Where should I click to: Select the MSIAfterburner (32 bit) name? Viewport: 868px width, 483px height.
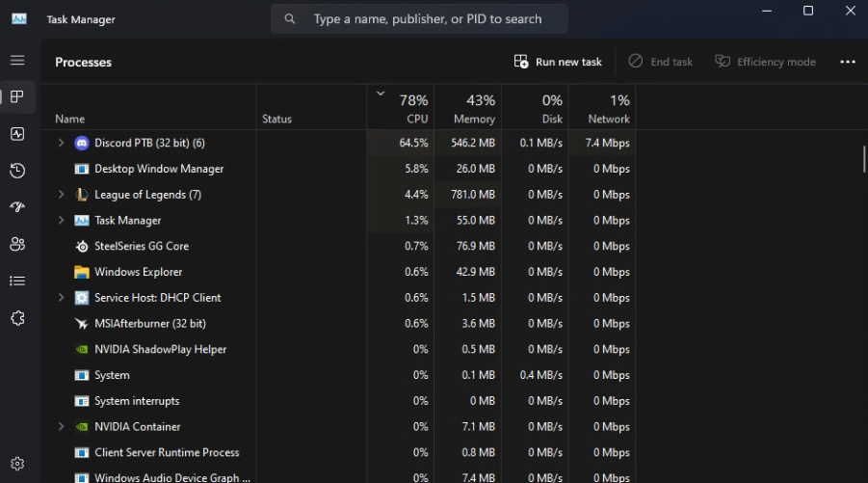click(x=150, y=324)
